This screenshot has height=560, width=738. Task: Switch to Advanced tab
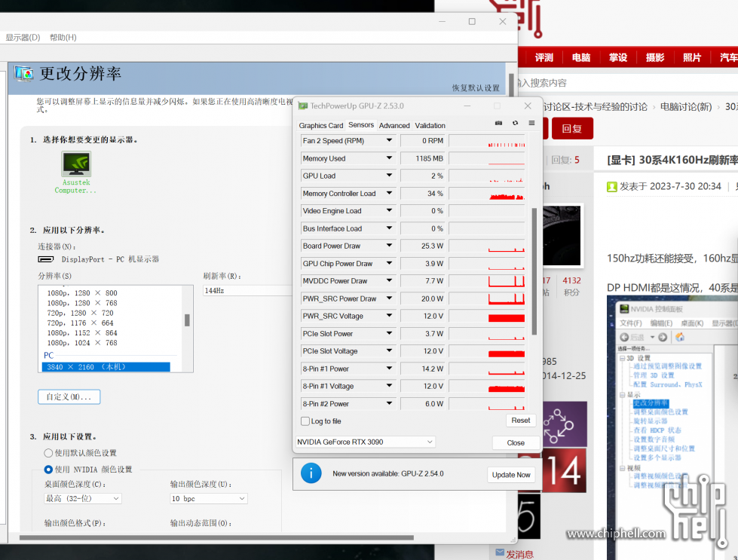[x=394, y=126]
